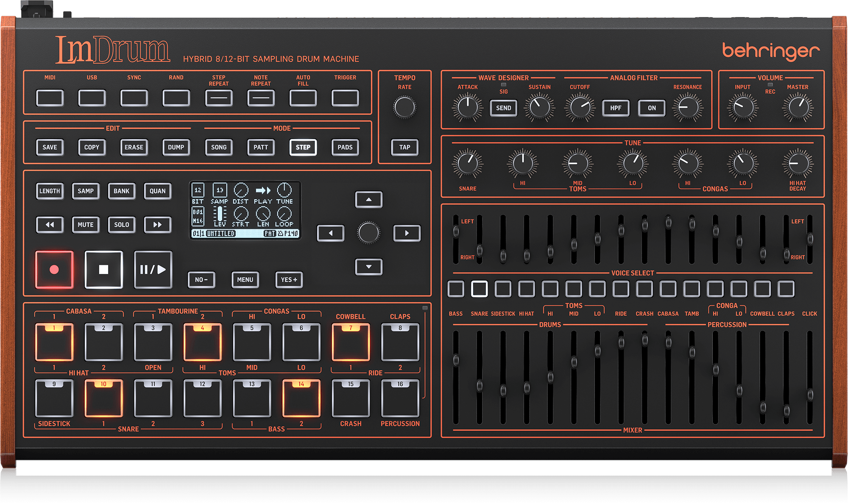The height and width of the screenshot is (504, 848).
Task: Select the Bass voice select button
Action: 456,289
